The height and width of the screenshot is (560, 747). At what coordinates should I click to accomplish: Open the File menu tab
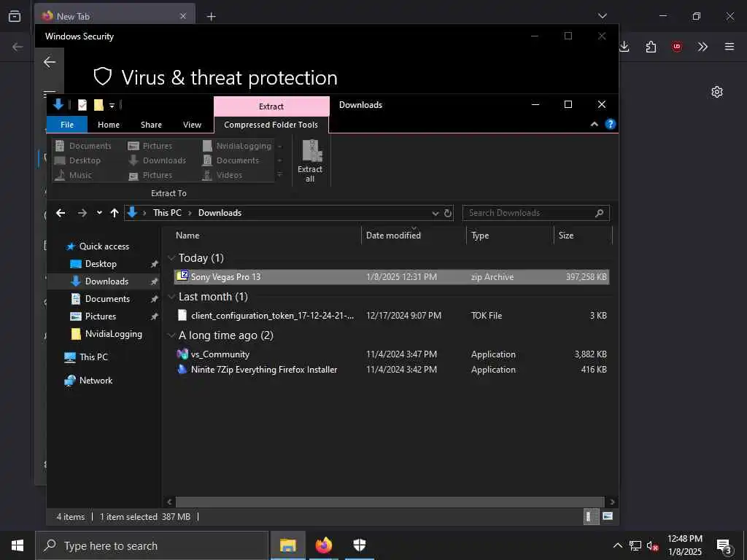[x=67, y=125]
